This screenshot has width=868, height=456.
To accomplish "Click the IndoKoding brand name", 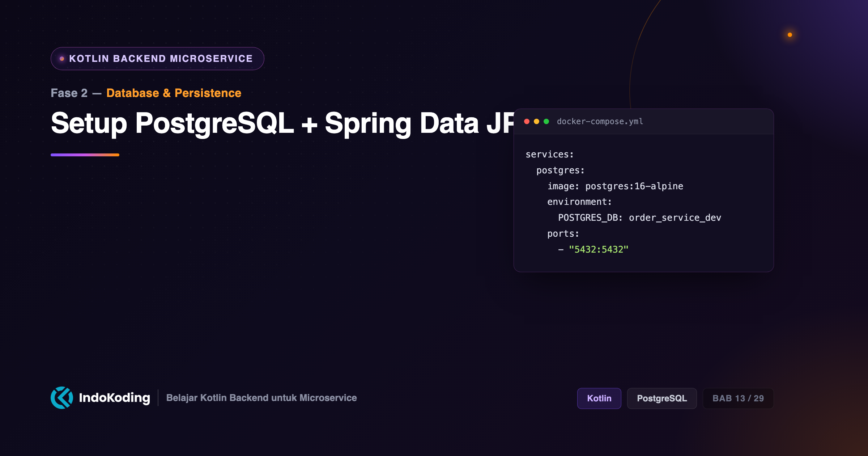I will point(114,398).
